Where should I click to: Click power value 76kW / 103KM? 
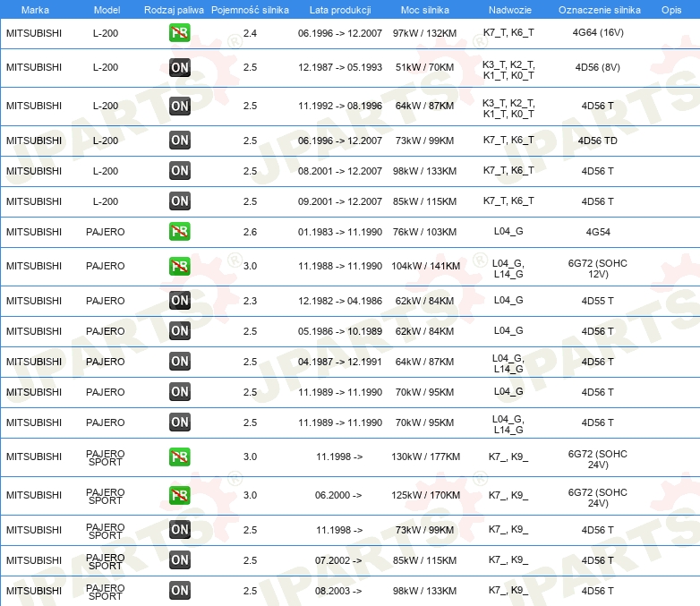[424, 232]
